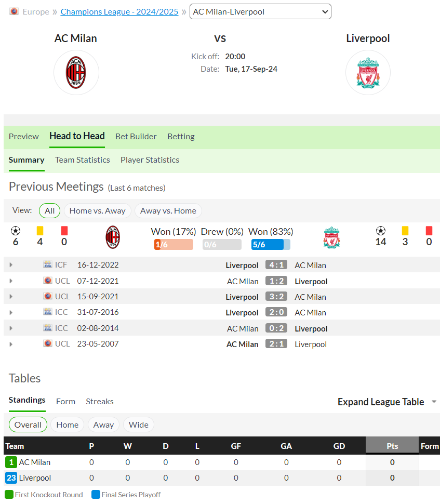Viewport: 440px width, 504px height.
Task: Select the Home vs. Away view filter
Action: (x=97, y=211)
